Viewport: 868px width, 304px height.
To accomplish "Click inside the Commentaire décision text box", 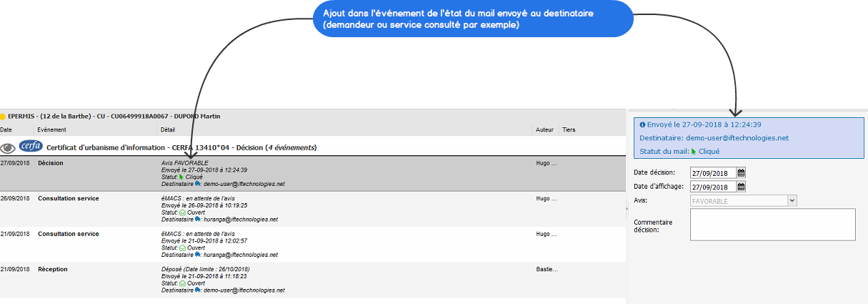I will [x=772, y=225].
